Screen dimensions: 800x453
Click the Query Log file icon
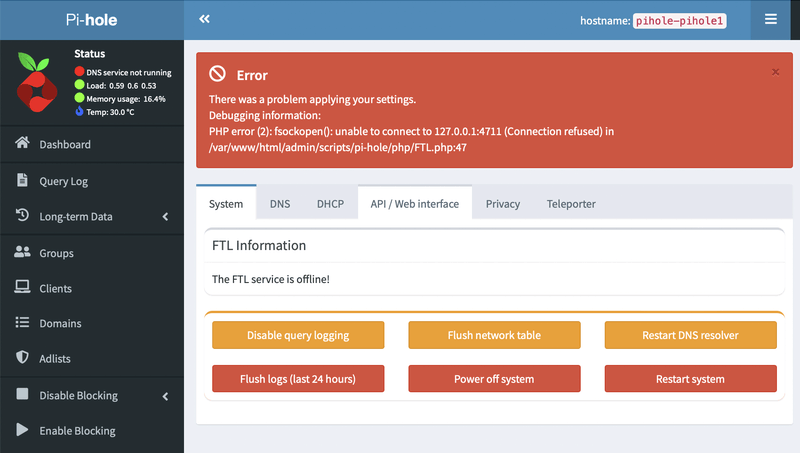pos(22,180)
